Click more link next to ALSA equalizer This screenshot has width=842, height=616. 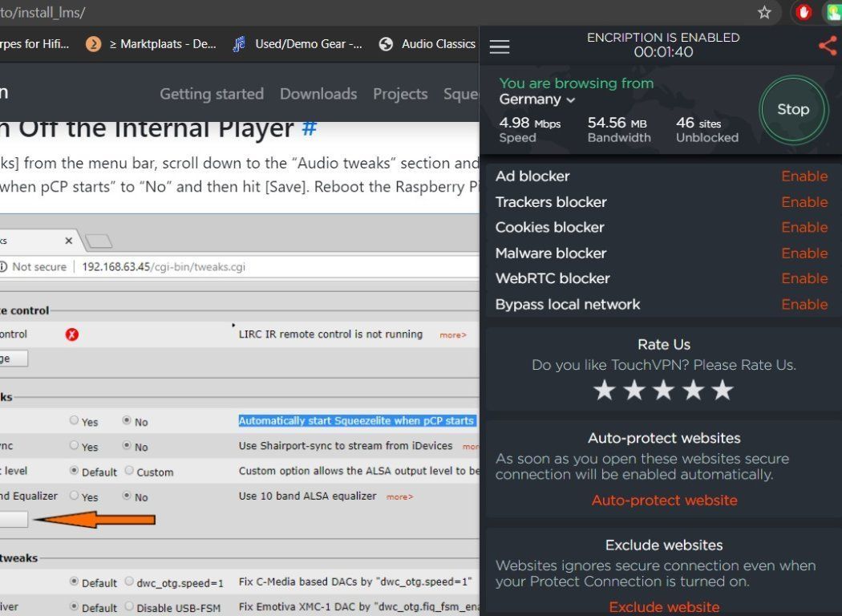point(399,497)
